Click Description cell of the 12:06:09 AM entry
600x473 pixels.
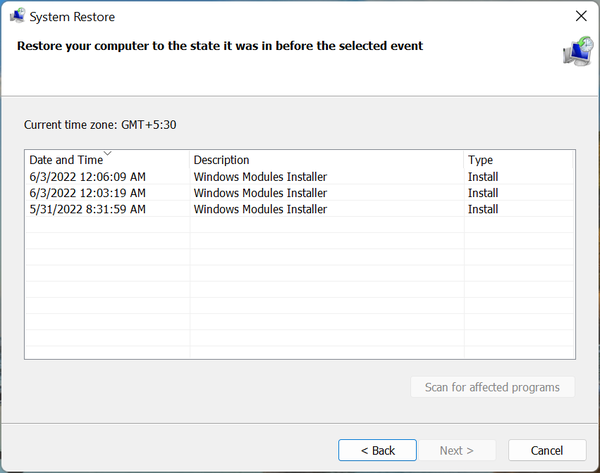260,177
